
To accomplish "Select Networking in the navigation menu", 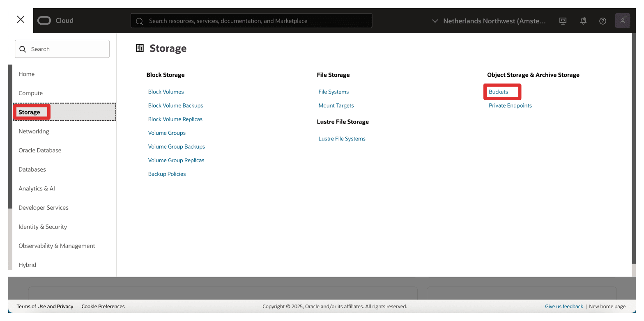I will coord(34,131).
